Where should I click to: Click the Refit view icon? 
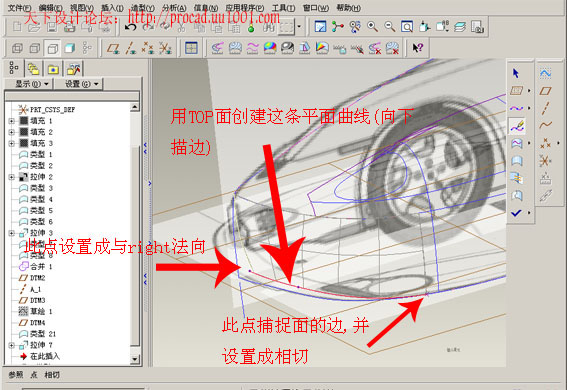pyautogui.click(x=407, y=27)
